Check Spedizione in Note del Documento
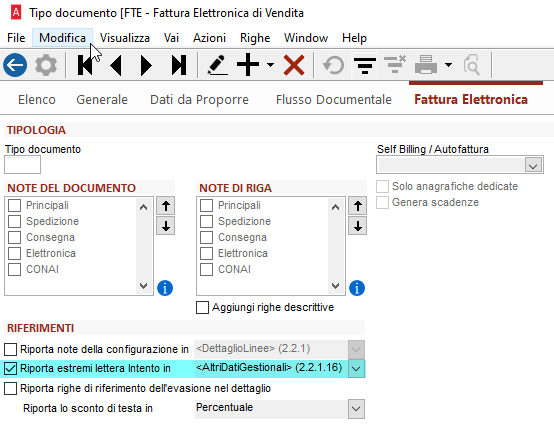This screenshot has width=554, height=433. pos(14,221)
